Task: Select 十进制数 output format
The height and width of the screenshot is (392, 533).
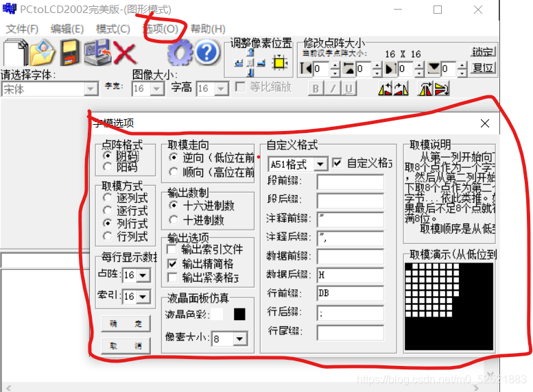Action: point(174,220)
